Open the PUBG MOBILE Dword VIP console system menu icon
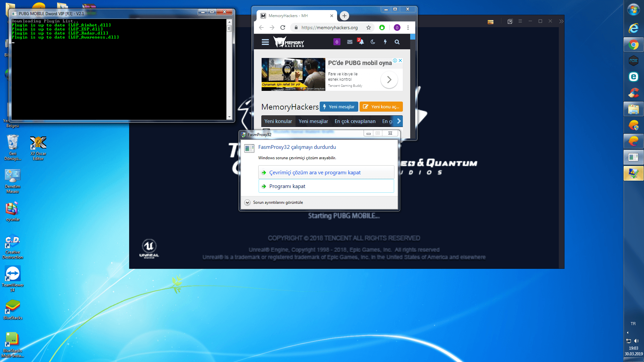644x362 pixels. pyautogui.click(x=14, y=14)
